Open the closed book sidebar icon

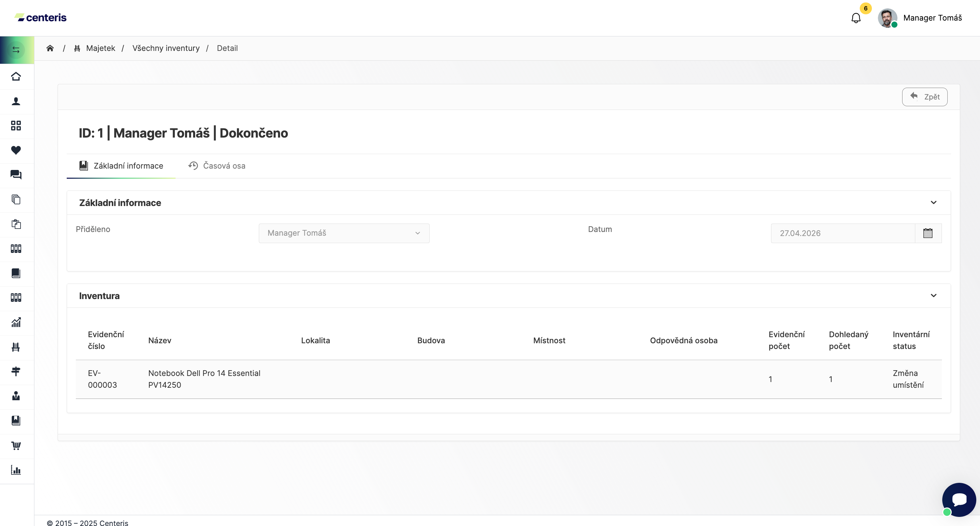[16, 273]
